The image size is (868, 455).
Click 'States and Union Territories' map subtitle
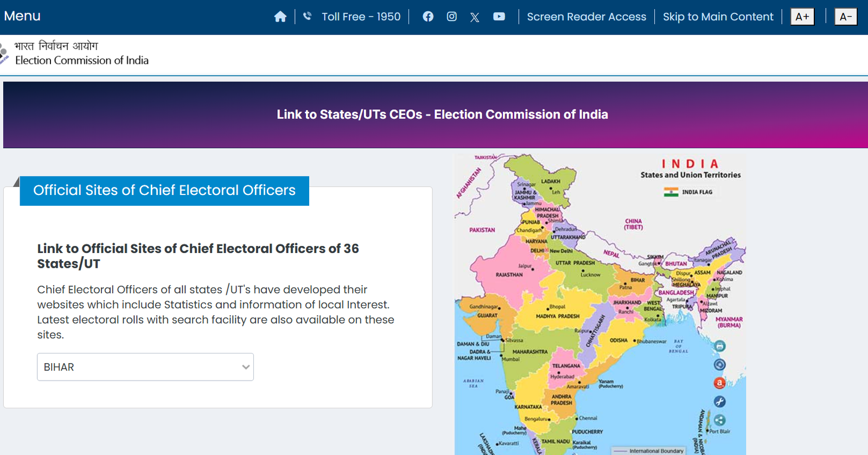pyautogui.click(x=691, y=175)
